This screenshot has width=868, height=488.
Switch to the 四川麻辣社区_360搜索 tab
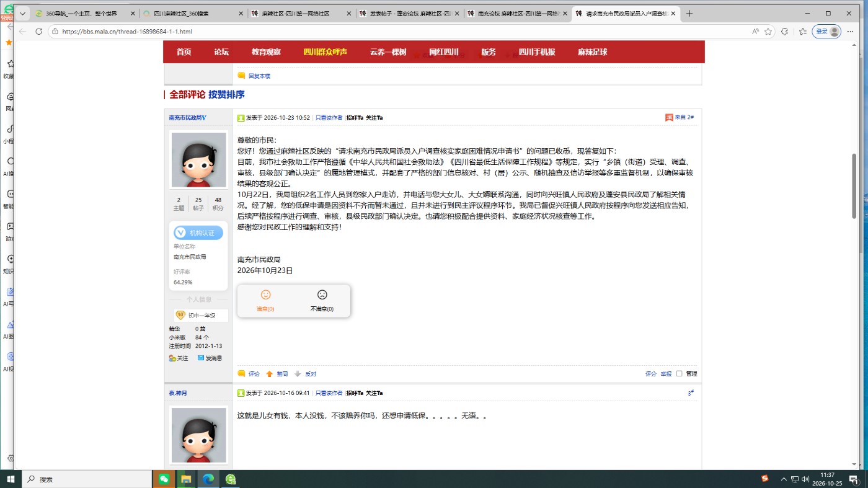pyautogui.click(x=192, y=14)
